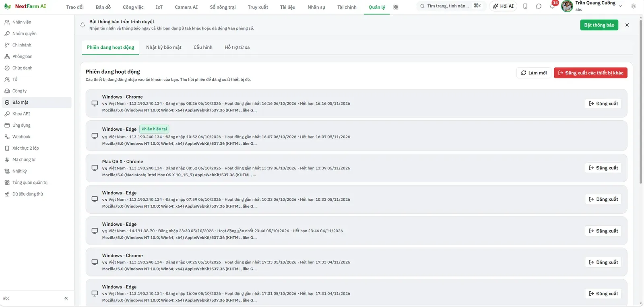644x307 pixels.
Task: Open Webhook sidebar item
Action: point(37,137)
